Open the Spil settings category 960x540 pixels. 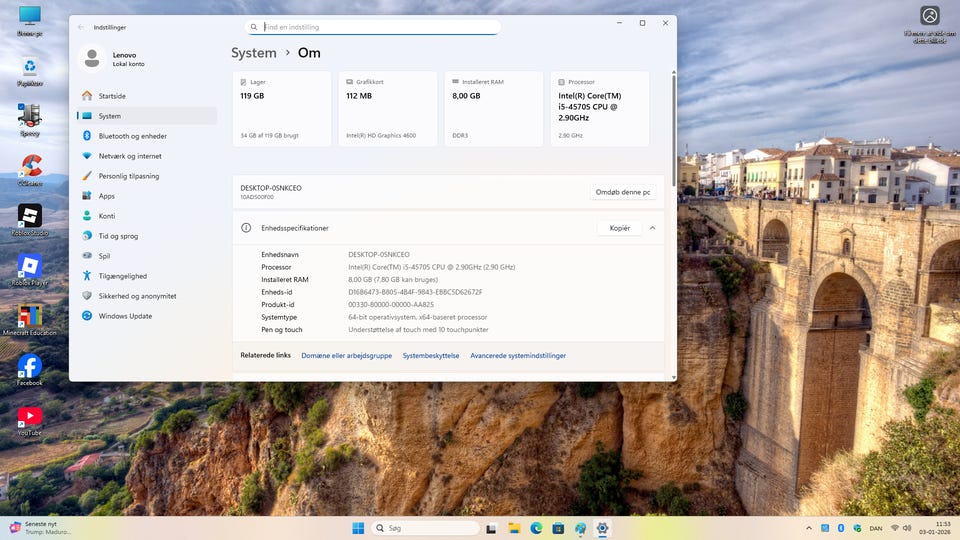click(x=147, y=256)
